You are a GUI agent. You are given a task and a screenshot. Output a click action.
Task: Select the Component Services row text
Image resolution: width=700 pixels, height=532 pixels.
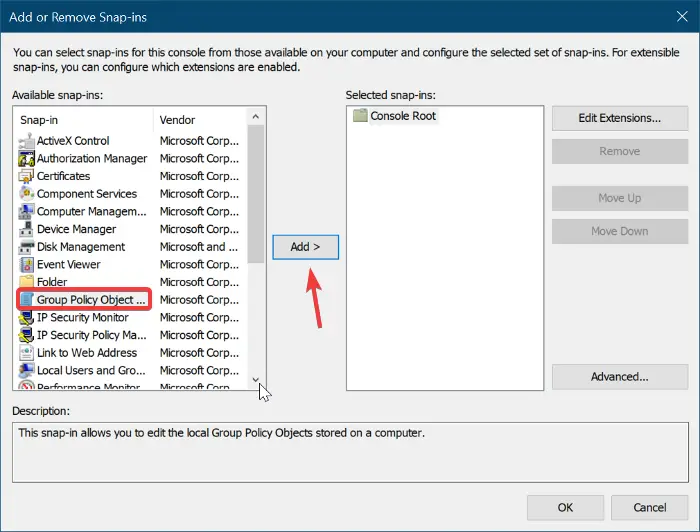tap(87, 194)
